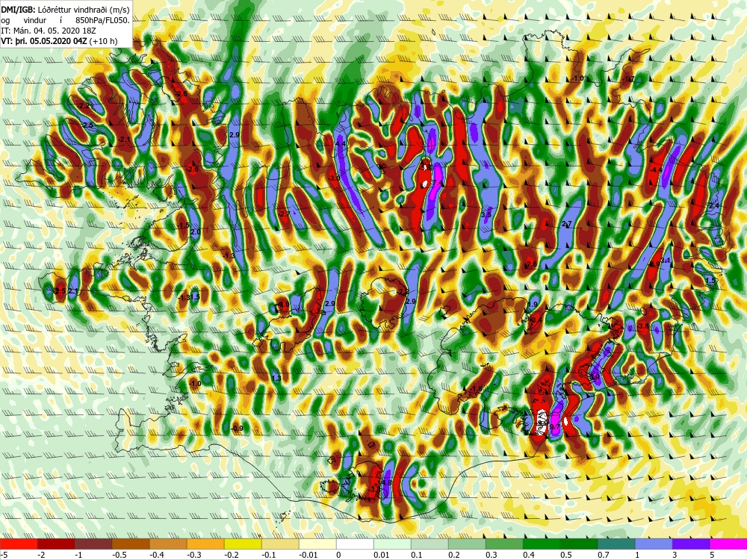Screen dimensions: 747x560
Task: Click the white legend swatch above 0
Action: pyautogui.click(x=355, y=544)
